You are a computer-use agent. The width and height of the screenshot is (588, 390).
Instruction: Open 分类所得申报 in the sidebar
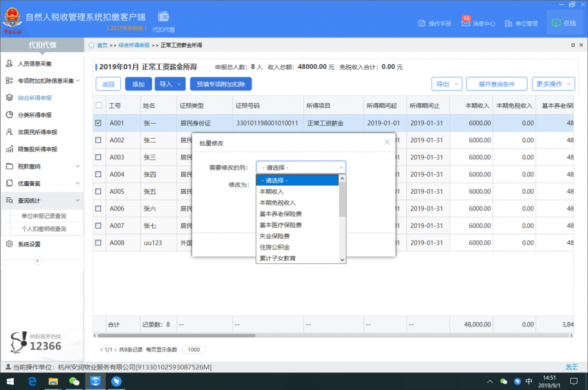34,115
